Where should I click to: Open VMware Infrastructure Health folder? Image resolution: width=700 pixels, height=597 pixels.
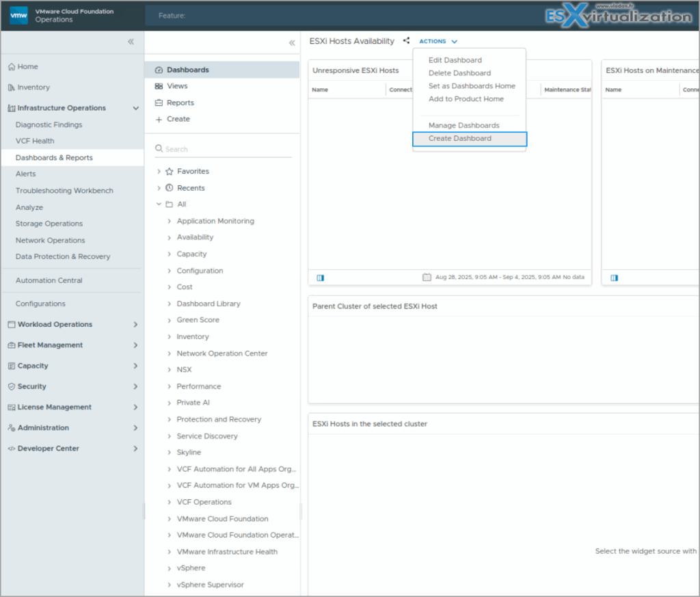[227, 553]
